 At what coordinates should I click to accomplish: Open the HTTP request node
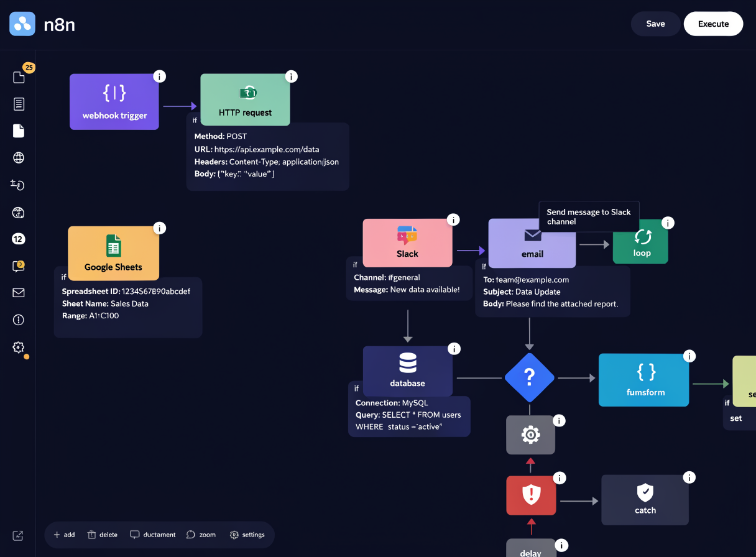click(x=245, y=100)
